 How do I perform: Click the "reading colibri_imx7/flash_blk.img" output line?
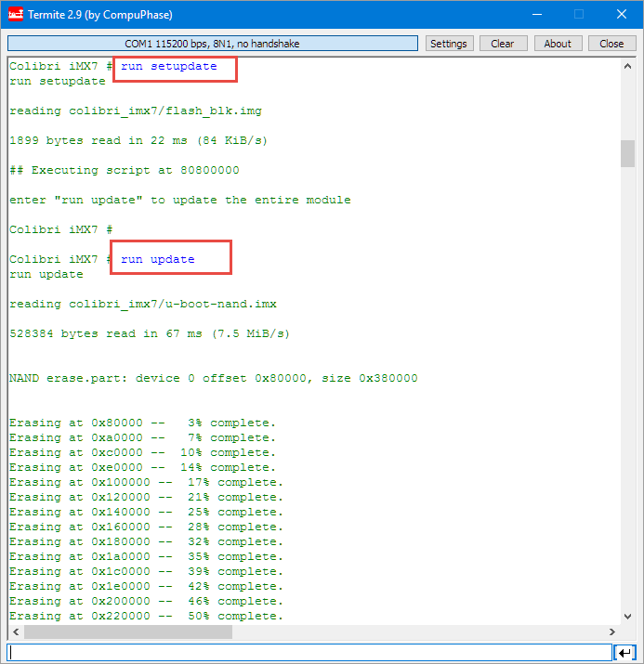coord(136,111)
